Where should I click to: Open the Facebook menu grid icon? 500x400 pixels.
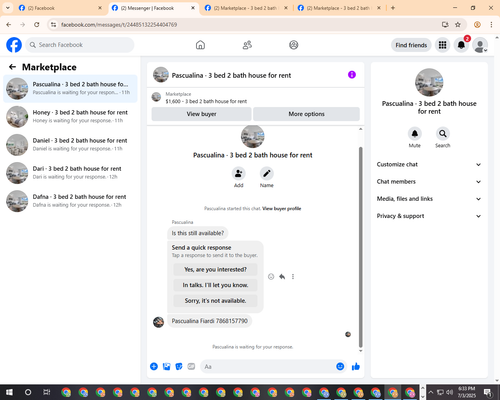(x=442, y=45)
